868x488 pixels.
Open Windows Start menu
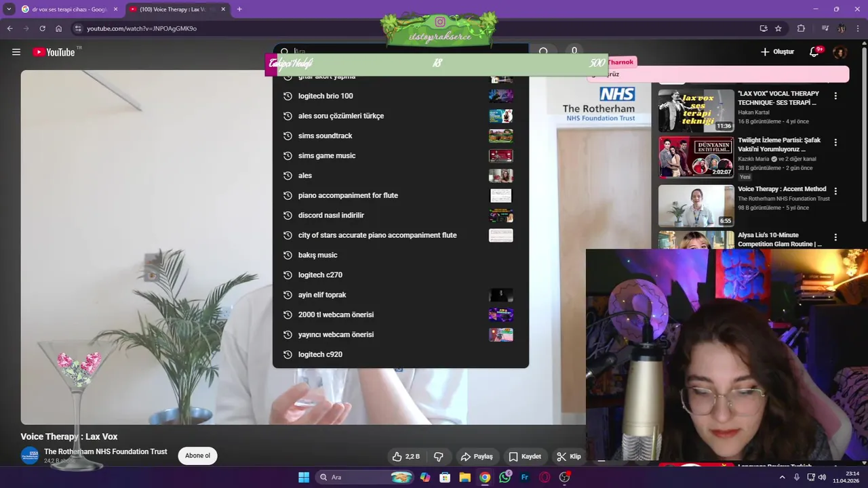pos(303,477)
